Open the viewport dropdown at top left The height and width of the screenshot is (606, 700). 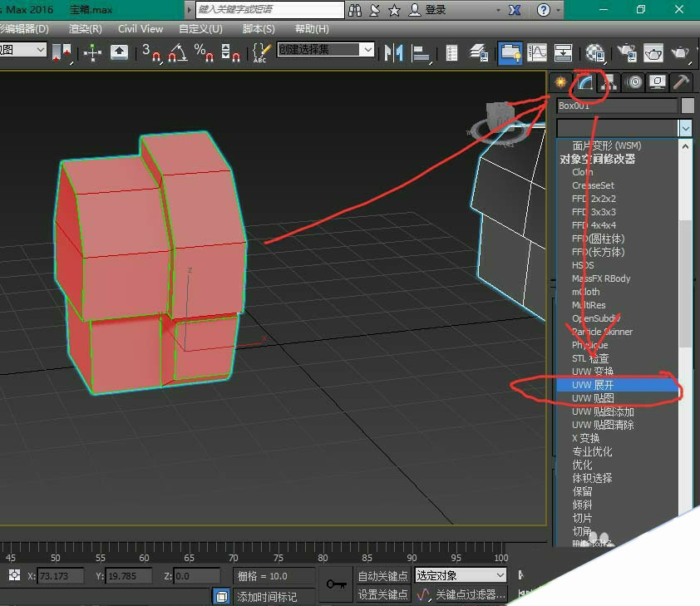click(x=25, y=51)
